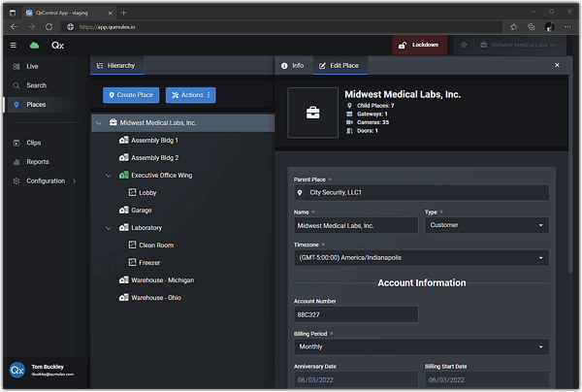Select Warehouse - Michigan in tree
Screen dimensions: 582x392
click(163, 280)
